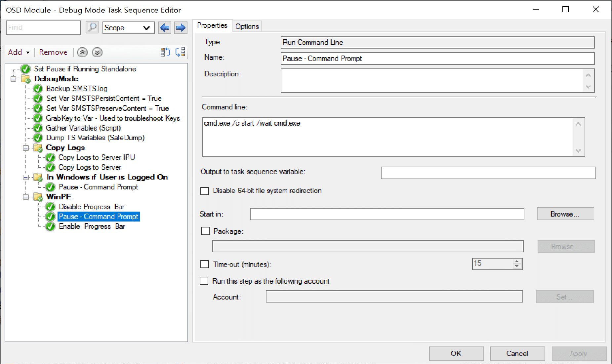This screenshot has height=364, width=612.
Task: Move step up with the up chevron icon
Action: coord(82,52)
